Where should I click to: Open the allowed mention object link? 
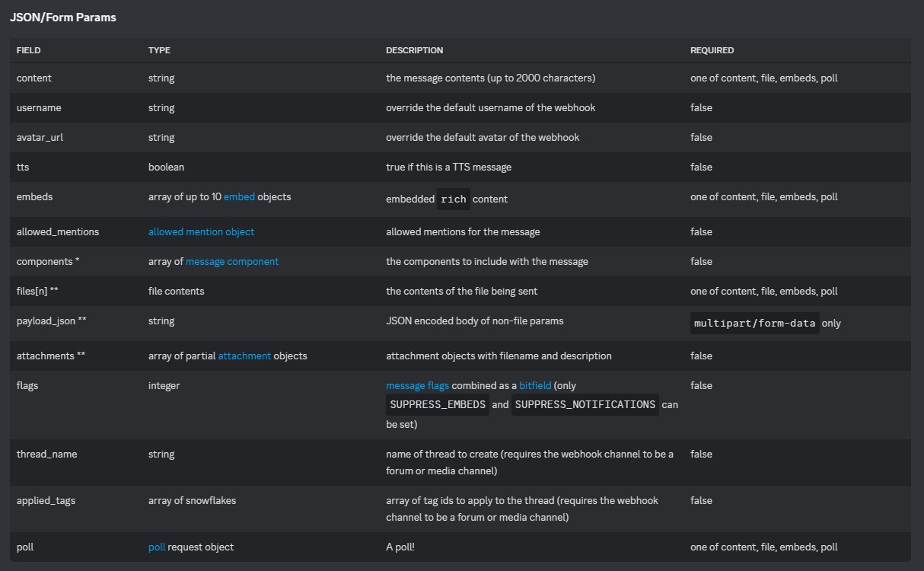201,231
